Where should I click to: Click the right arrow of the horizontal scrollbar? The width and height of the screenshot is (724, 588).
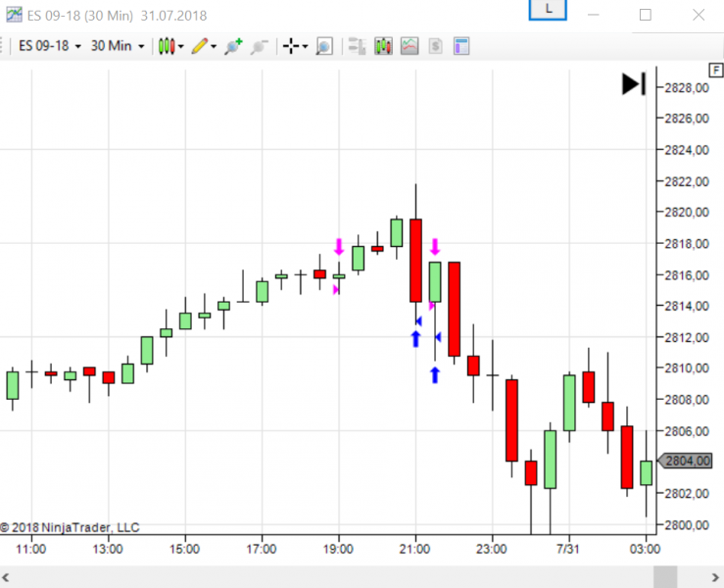click(715, 577)
